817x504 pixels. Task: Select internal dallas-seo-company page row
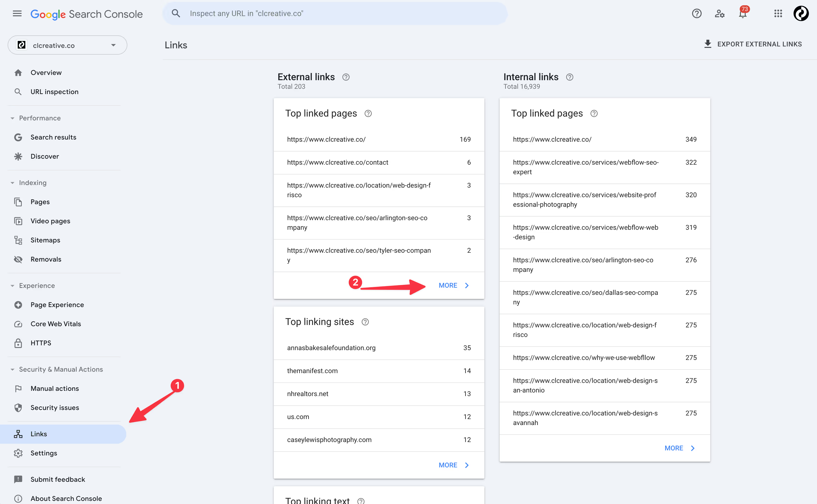pos(605,297)
